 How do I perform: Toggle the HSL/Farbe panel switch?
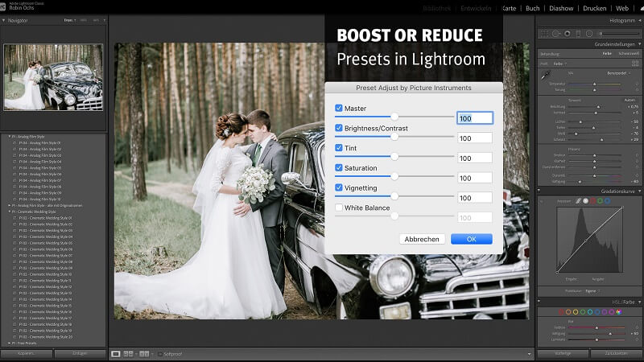point(539,302)
